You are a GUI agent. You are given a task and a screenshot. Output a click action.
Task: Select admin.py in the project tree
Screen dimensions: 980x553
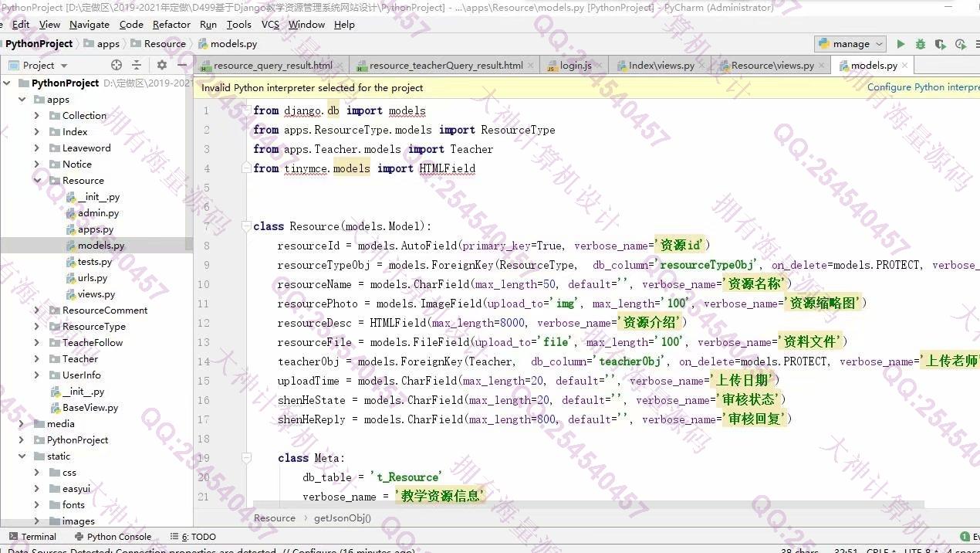coord(98,213)
